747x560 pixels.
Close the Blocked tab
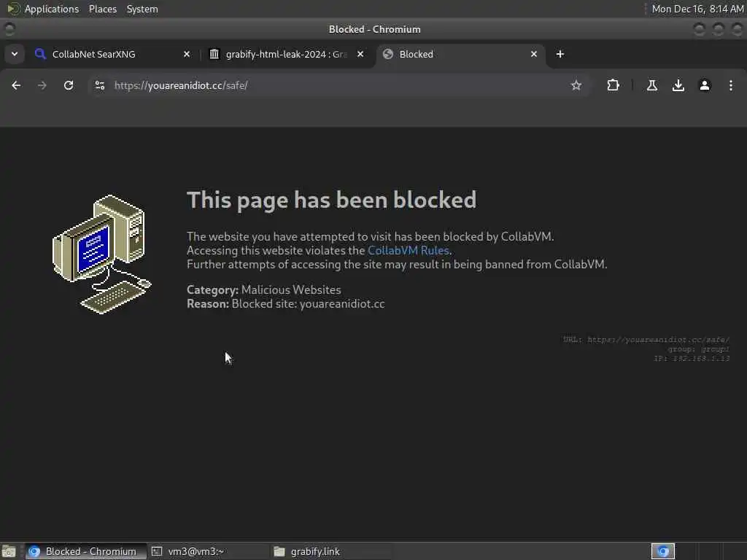[534, 54]
